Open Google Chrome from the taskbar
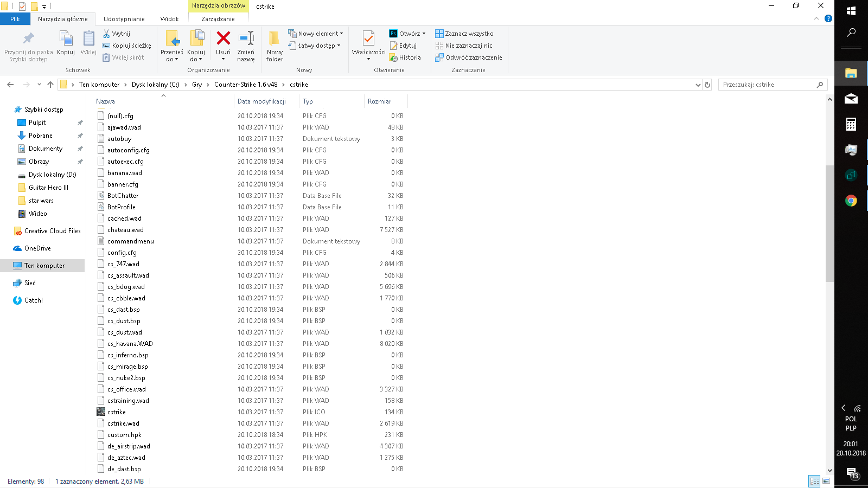 tap(851, 201)
